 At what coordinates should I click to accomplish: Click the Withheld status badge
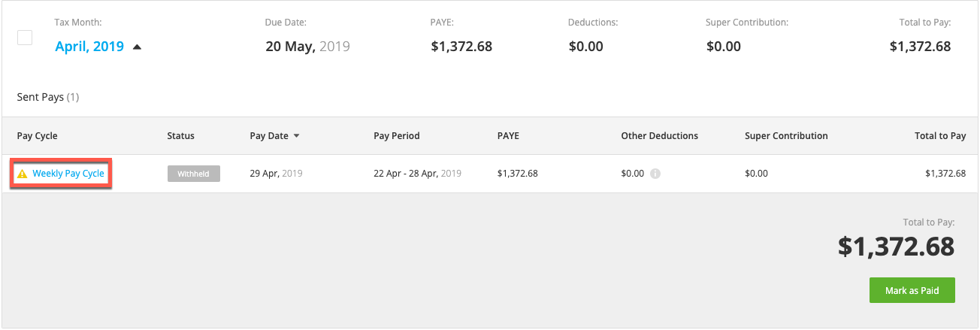[194, 174]
